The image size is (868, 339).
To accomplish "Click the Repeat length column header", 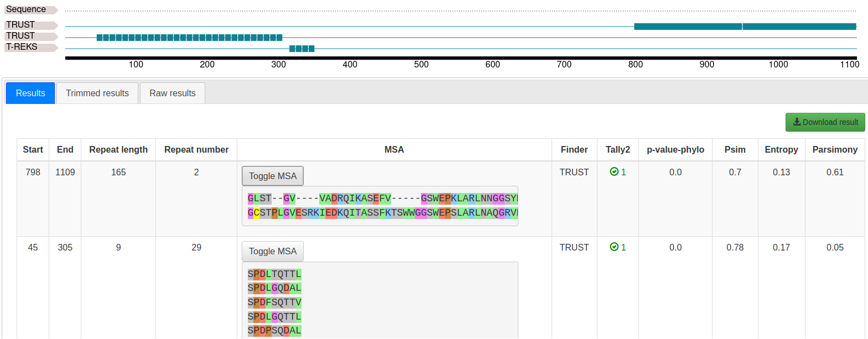I will tap(118, 149).
